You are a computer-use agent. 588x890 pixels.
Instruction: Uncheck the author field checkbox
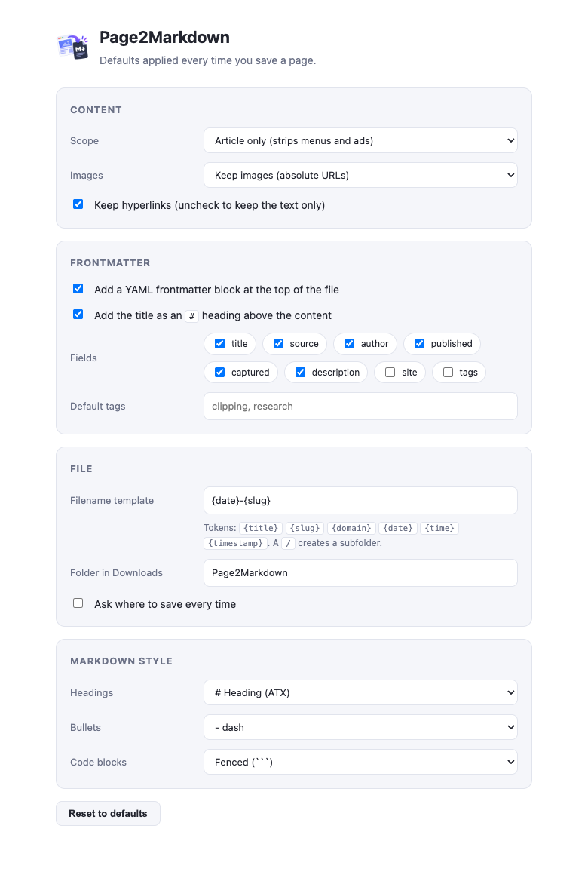(x=350, y=343)
